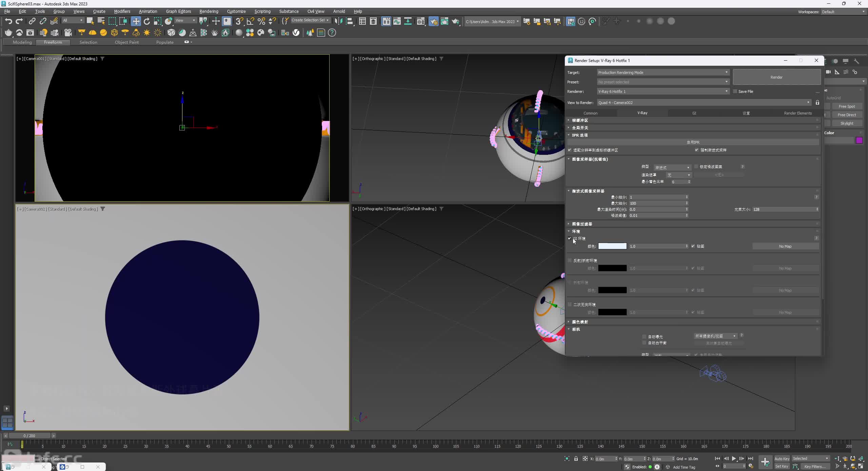Enable the 二次无光环境 checkbox

click(570, 304)
